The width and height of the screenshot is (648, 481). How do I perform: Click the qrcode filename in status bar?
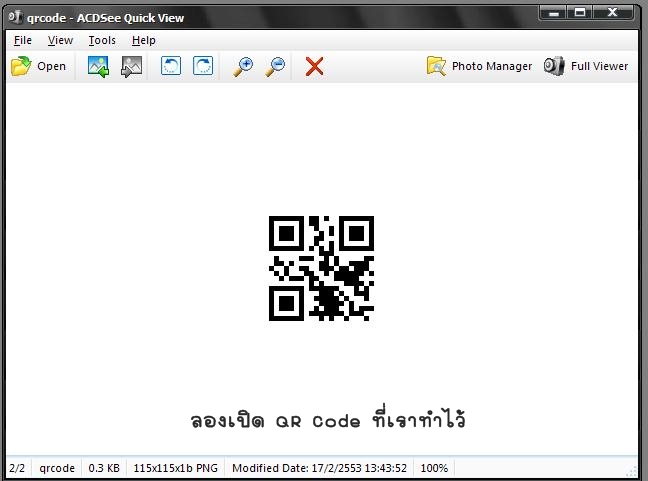point(57,468)
